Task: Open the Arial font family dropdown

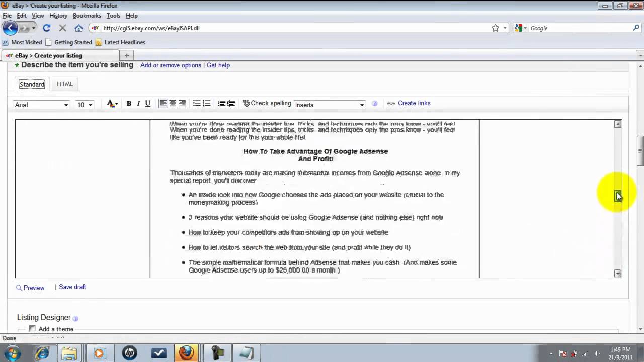Action: point(41,105)
